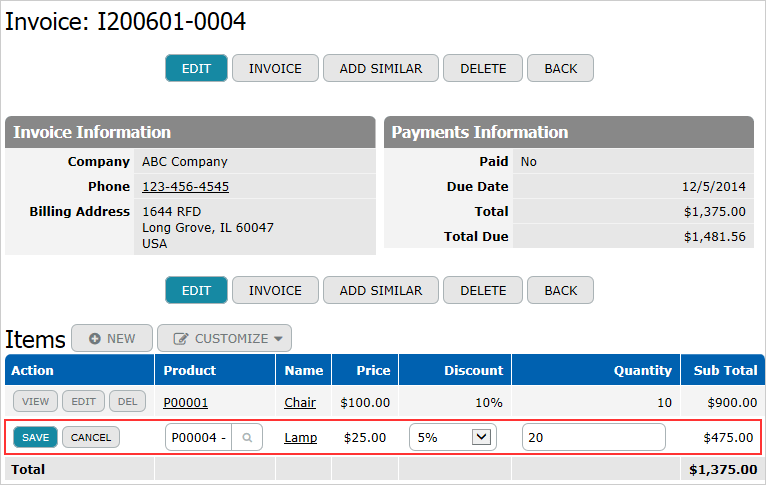
Task: Click the Due Date value 12/5/2014
Action: 714,187
